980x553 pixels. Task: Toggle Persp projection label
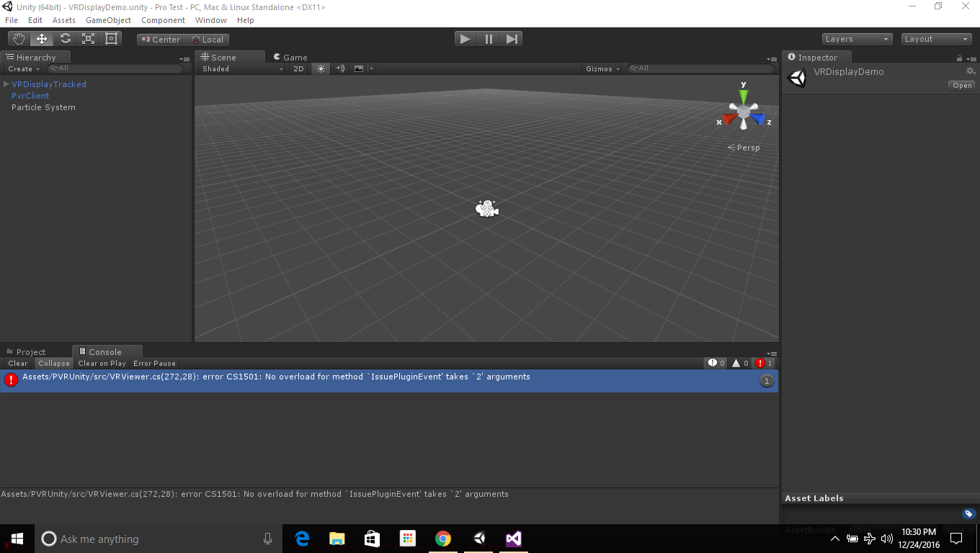[744, 148]
